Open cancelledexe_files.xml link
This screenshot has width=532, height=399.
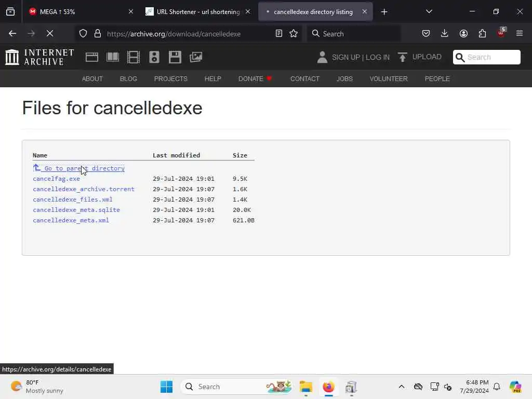coord(73,199)
